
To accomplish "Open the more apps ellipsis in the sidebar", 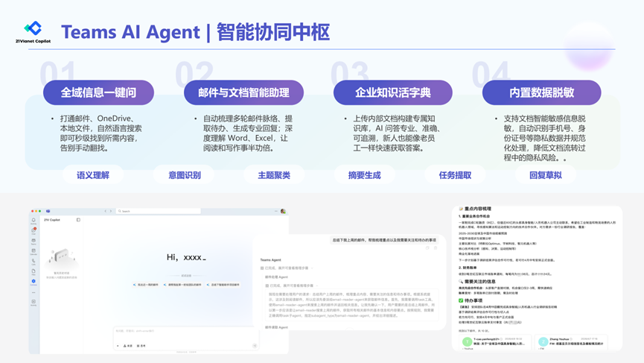I will [x=34, y=293].
